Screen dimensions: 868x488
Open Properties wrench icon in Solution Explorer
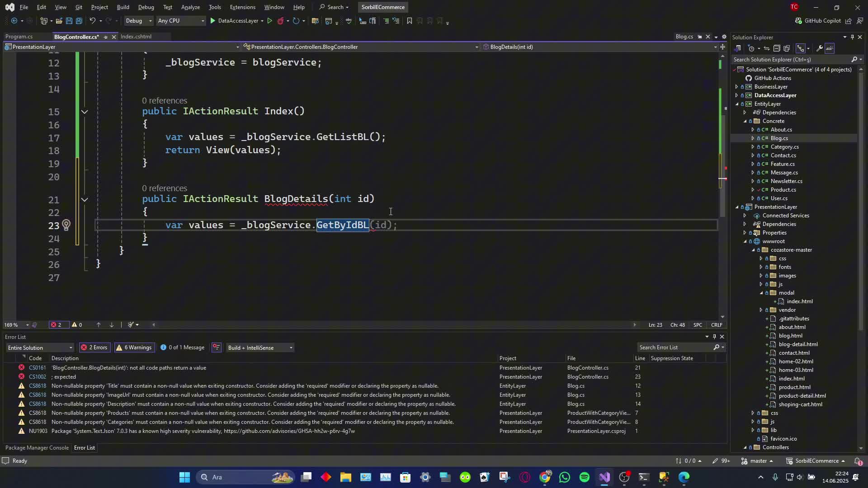pos(819,48)
